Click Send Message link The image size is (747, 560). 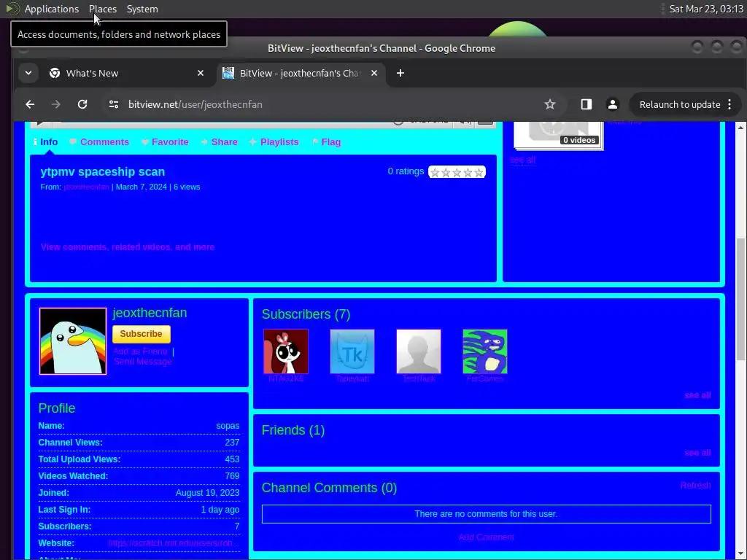(143, 362)
